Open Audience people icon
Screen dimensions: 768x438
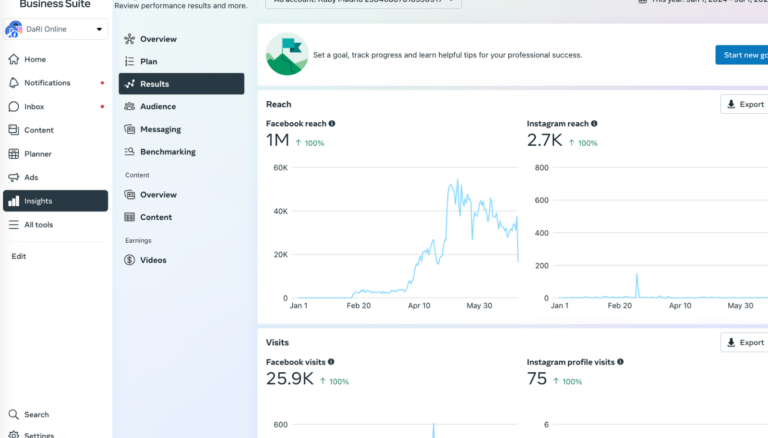point(130,106)
